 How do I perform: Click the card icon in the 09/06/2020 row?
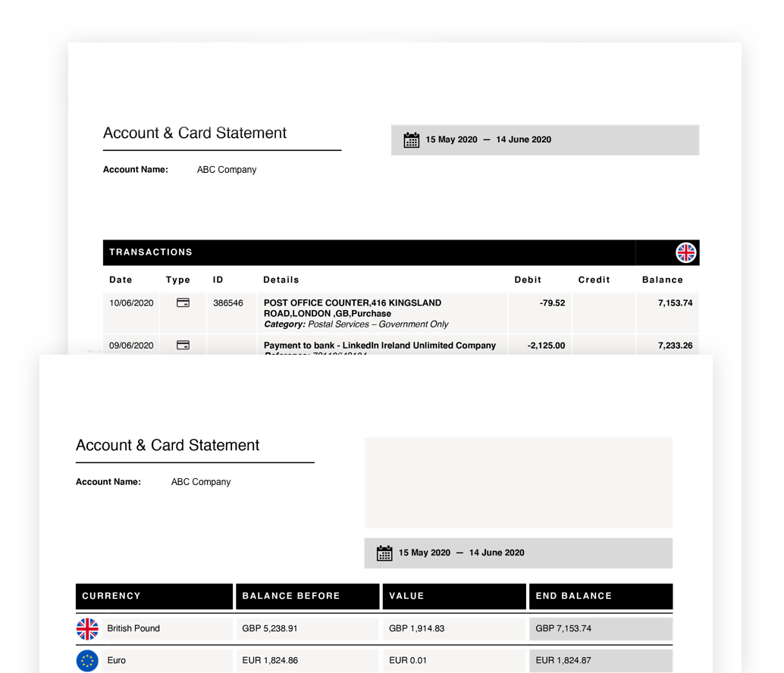click(x=183, y=346)
